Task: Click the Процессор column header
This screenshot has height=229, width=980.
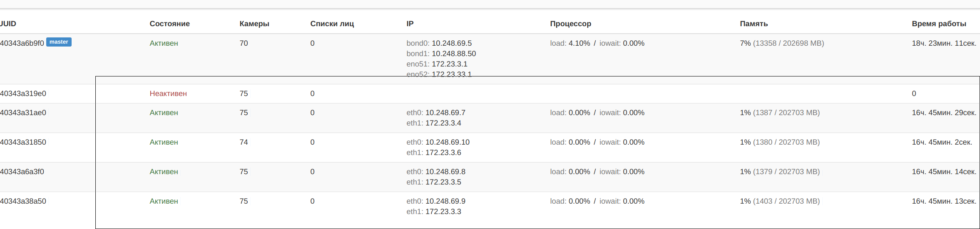Action: point(570,24)
